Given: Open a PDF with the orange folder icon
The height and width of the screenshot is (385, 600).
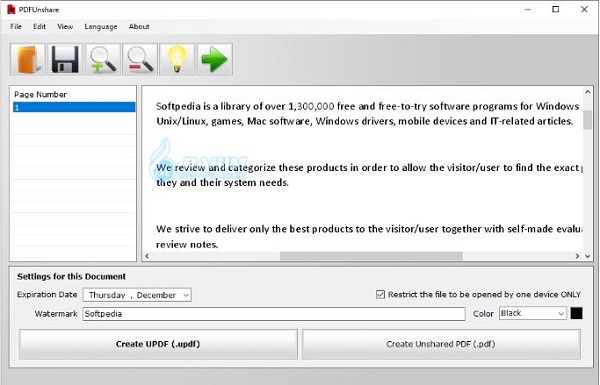Looking at the screenshot, I should click(x=28, y=59).
